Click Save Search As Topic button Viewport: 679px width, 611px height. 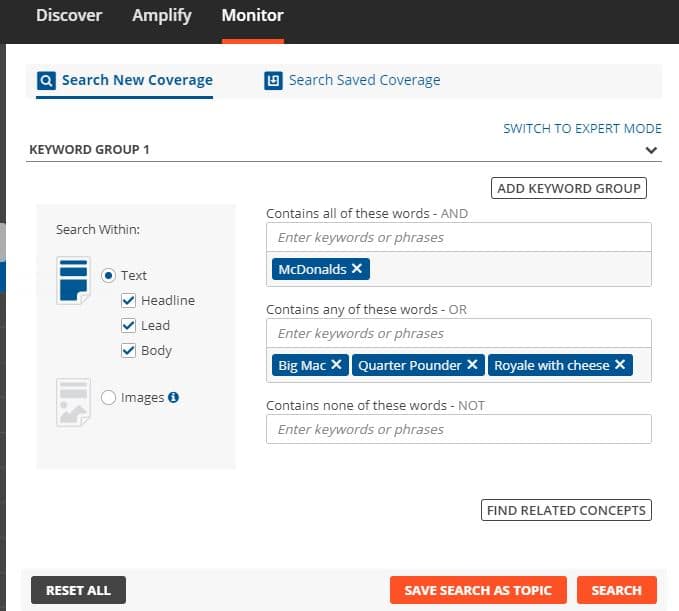point(478,590)
